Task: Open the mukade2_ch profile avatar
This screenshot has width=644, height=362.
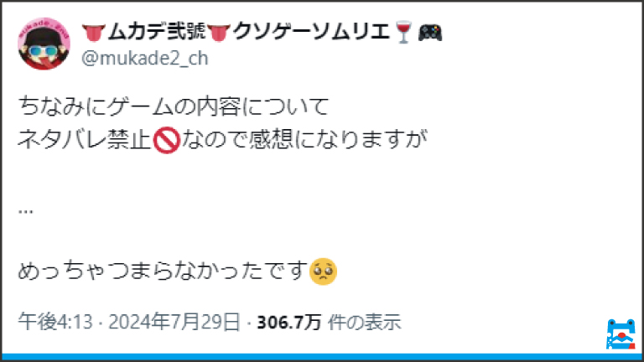Action: tap(44, 44)
